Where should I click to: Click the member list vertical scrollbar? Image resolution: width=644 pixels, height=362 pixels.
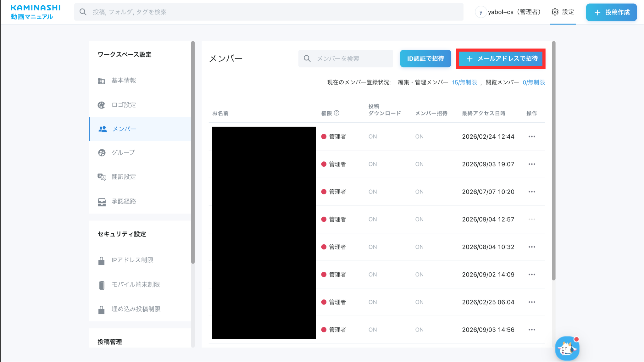(554, 160)
